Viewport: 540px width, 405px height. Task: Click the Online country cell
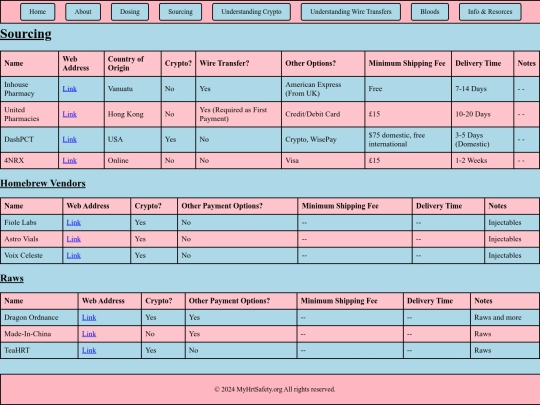point(133,160)
